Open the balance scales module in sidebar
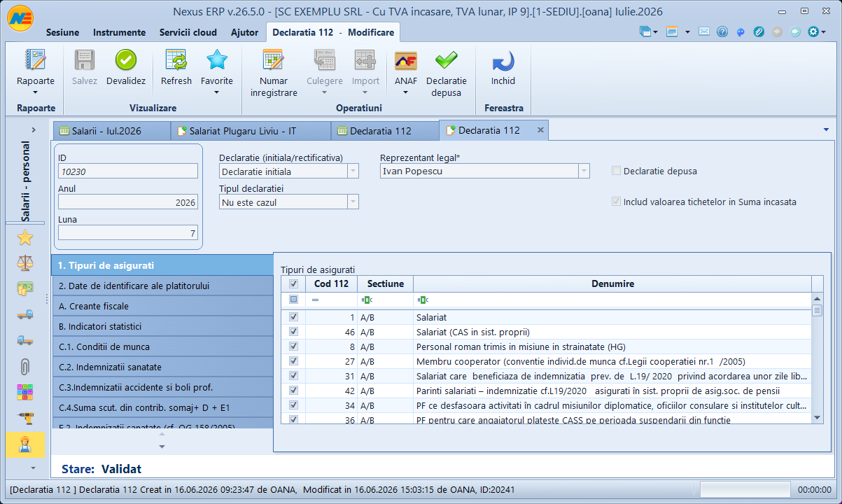Screen dimensions: 842x504 [25, 263]
